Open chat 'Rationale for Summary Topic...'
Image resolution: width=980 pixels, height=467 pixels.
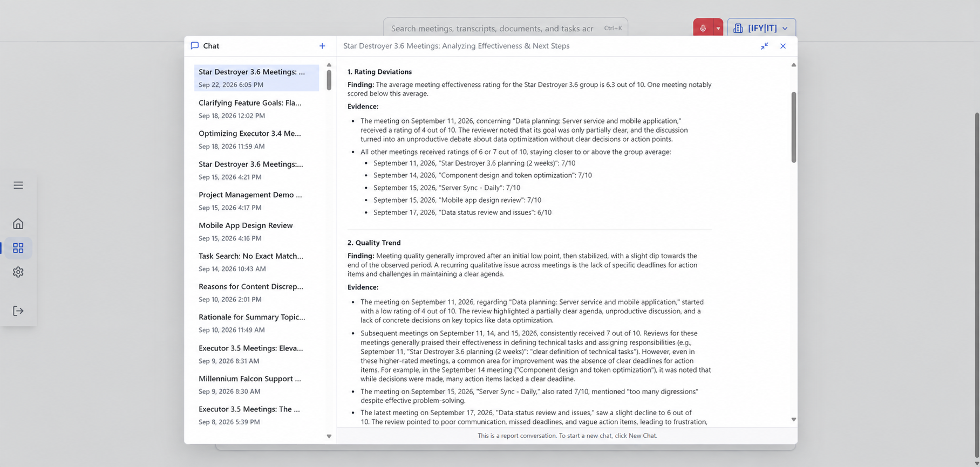coord(256,323)
